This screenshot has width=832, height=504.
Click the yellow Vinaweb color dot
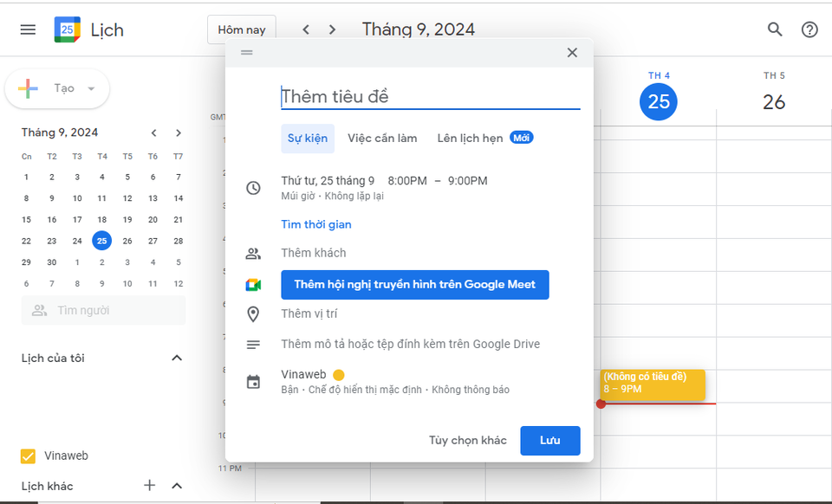(339, 375)
